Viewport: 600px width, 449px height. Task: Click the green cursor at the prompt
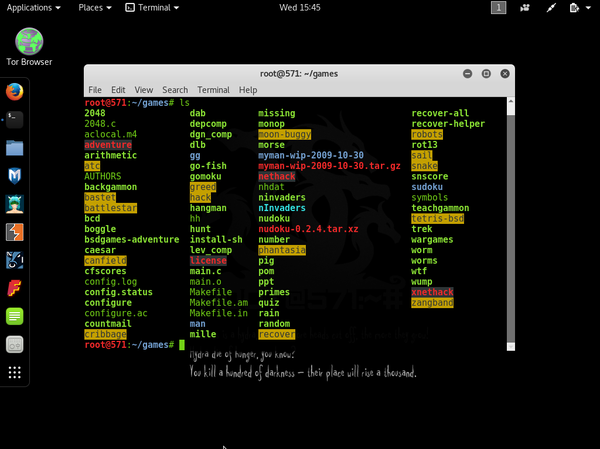click(x=182, y=345)
